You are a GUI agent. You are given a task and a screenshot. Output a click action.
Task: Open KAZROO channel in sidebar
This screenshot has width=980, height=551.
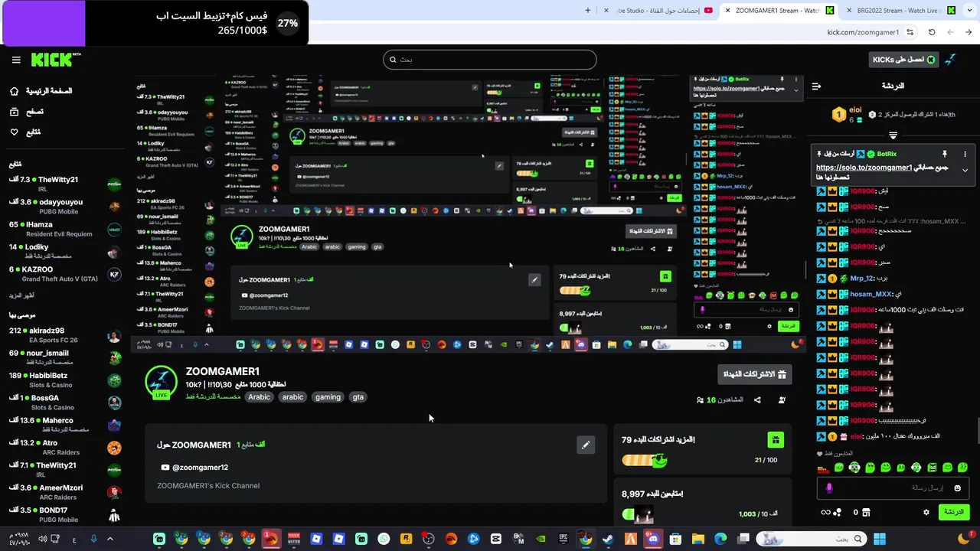point(64,274)
